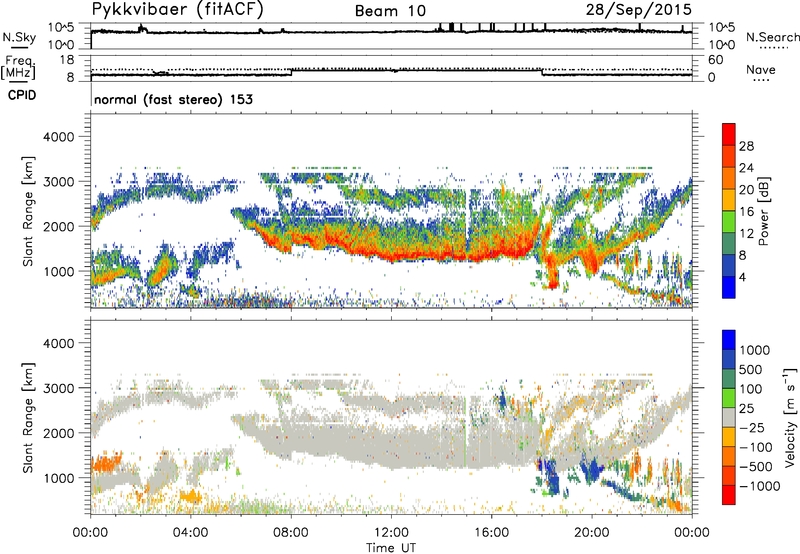Click the Power [dB] colorbar label
800x554 pixels.
click(763, 211)
